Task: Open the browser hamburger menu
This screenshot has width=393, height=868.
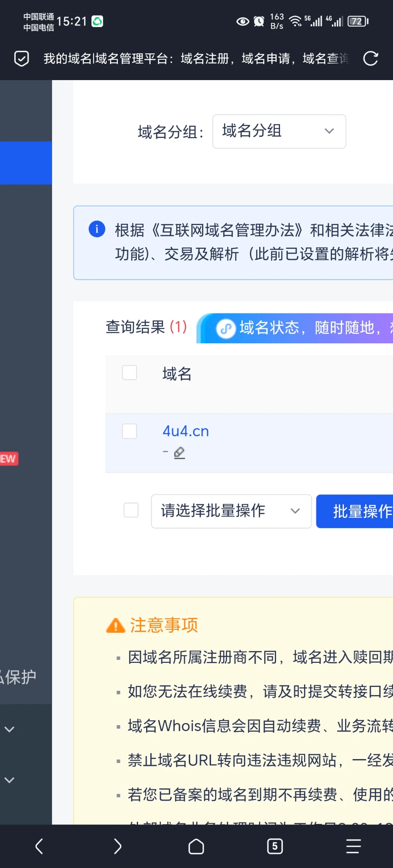Action: pyautogui.click(x=353, y=846)
